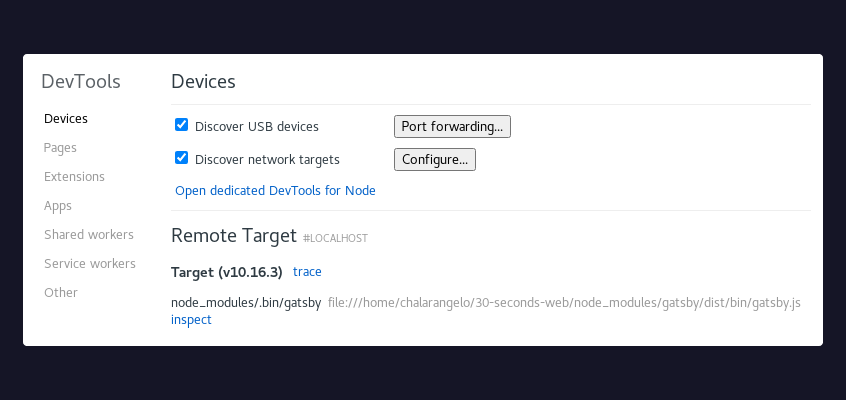Click the Target (v10.16.3) text

coord(227,271)
